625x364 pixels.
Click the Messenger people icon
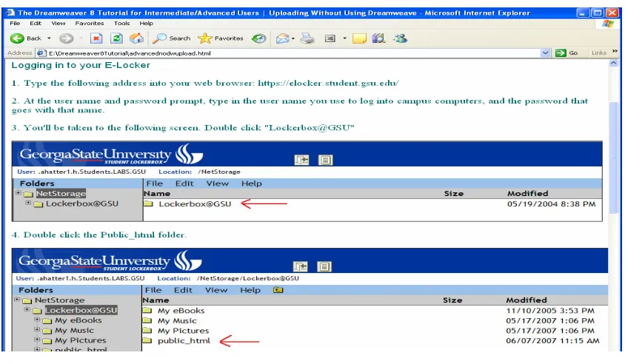coord(400,38)
